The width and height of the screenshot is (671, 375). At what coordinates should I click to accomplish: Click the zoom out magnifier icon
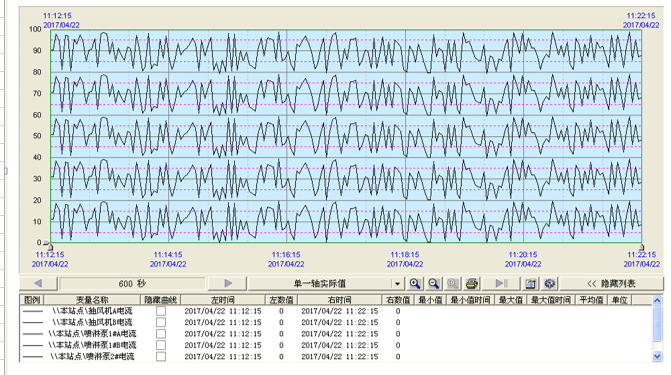(x=433, y=283)
